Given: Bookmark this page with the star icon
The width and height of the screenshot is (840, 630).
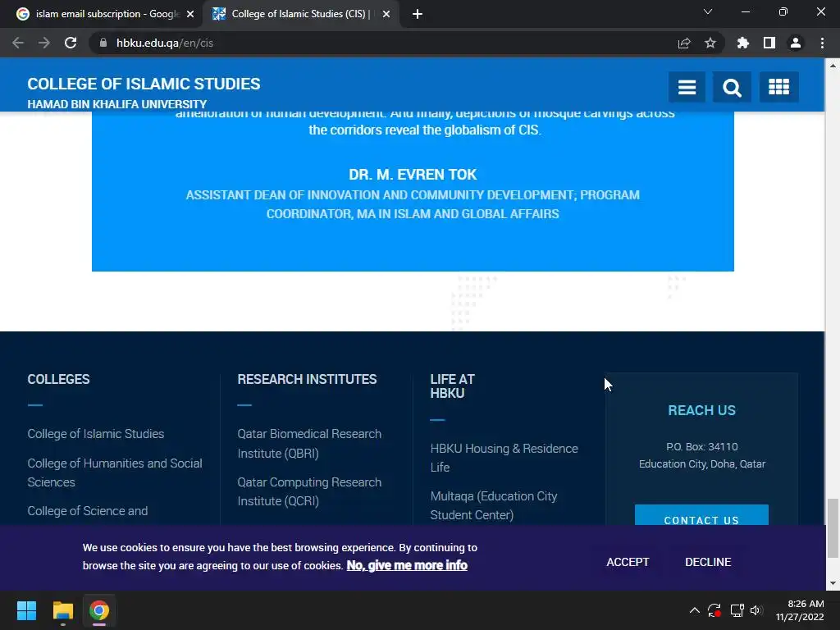Looking at the screenshot, I should [x=710, y=43].
